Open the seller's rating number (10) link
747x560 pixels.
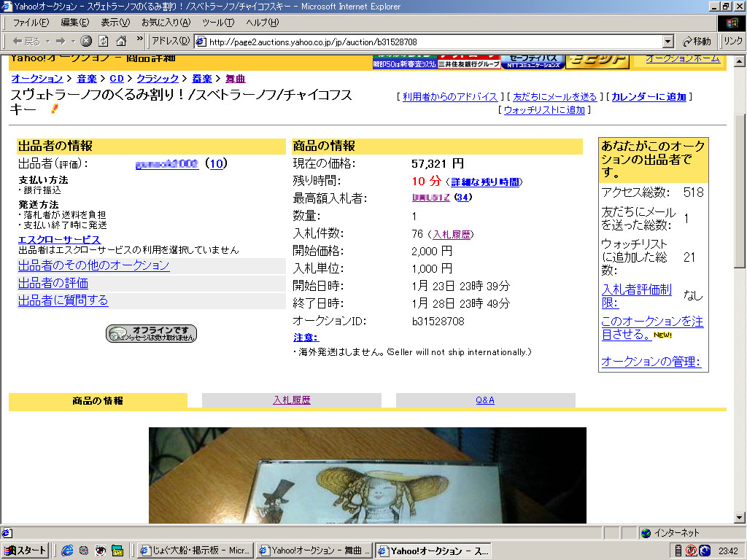216,164
